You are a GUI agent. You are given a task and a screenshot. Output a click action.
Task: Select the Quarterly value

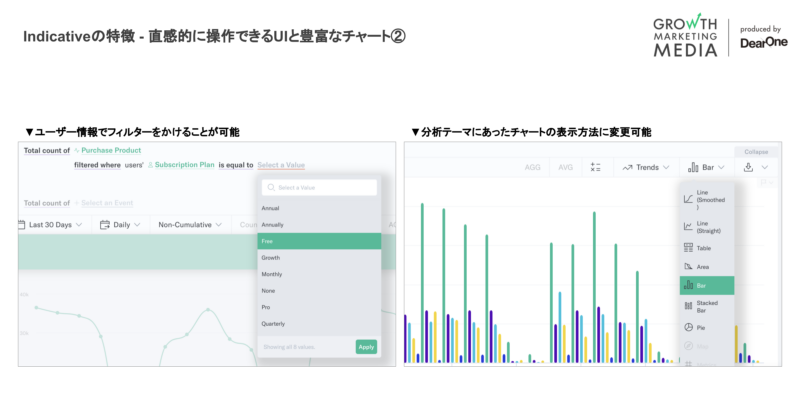coord(319,324)
